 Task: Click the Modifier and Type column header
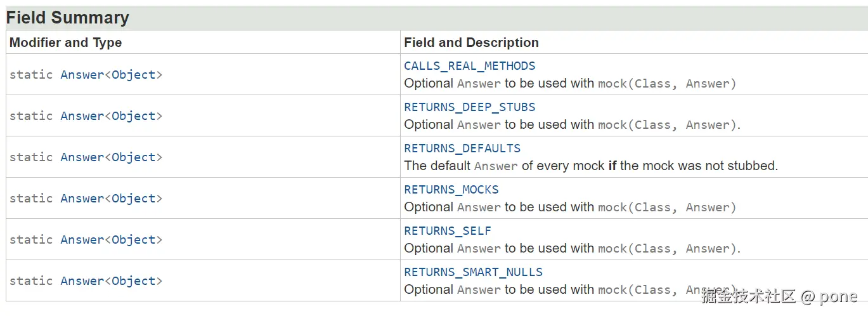pos(65,43)
